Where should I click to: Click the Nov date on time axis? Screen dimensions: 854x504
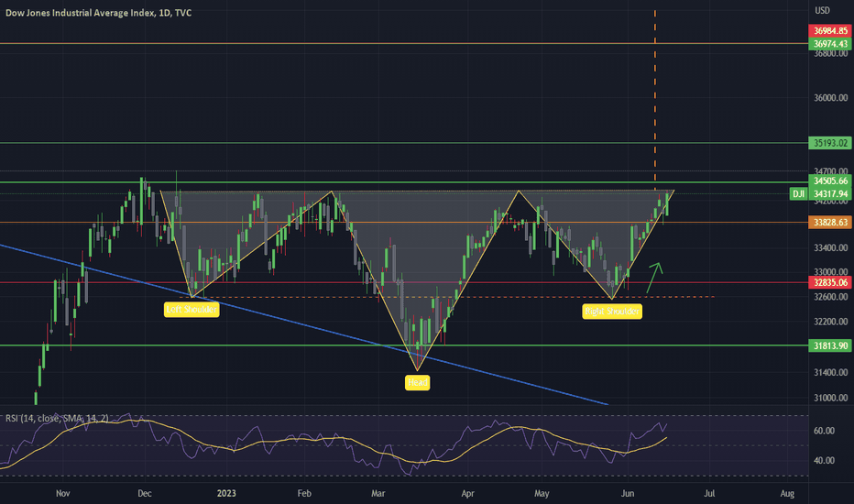(62, 494)
